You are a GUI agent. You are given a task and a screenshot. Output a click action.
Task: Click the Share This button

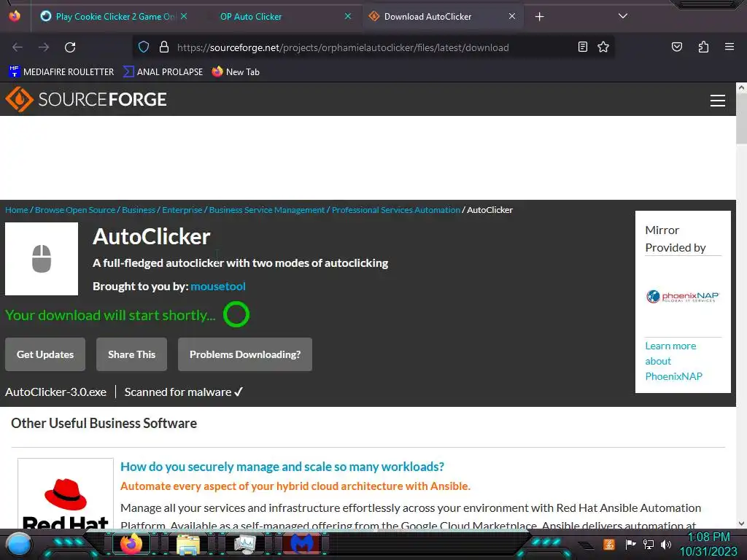pos(131,354)
